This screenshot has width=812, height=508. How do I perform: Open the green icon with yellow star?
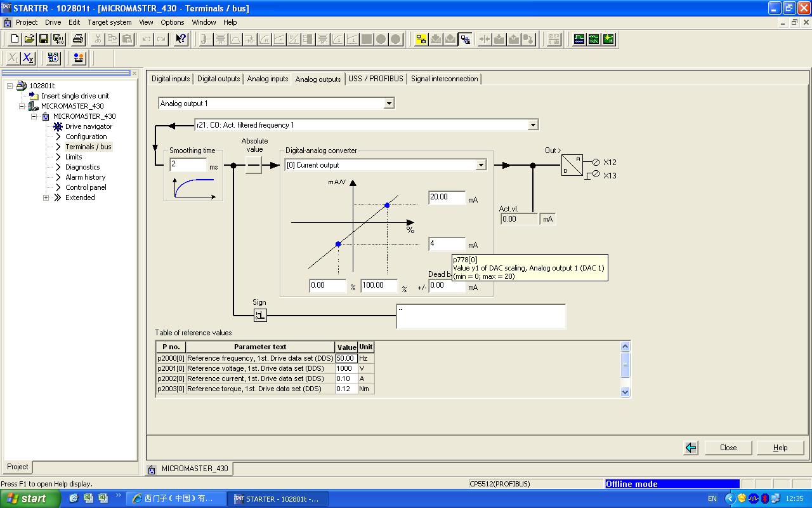pos(608,39)
